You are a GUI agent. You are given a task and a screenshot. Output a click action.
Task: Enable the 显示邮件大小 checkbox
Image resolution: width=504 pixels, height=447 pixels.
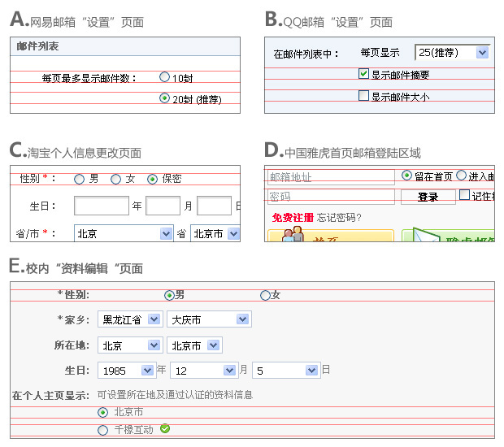coord(364,96)
